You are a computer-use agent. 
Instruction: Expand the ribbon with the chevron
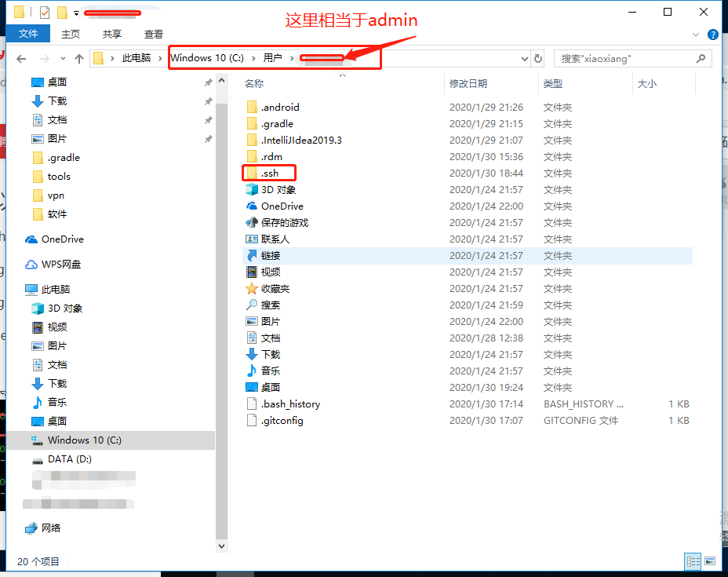pyautogui.click(x=696, y=35)
